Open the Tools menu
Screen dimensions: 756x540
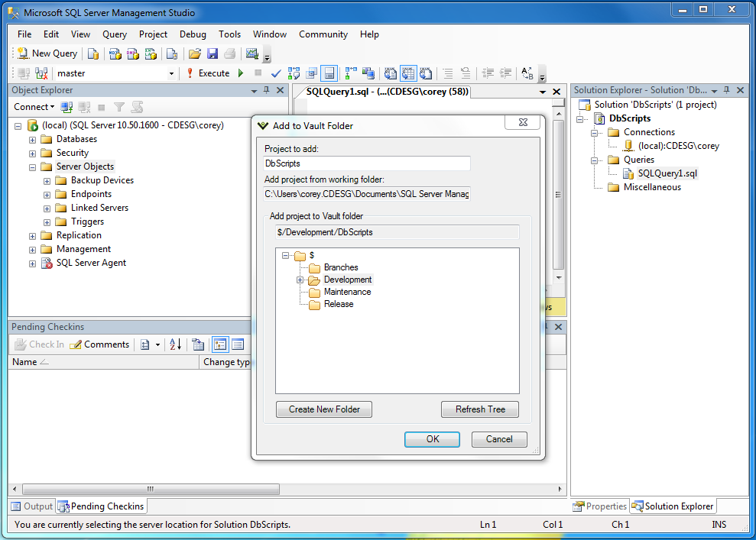point(229,34)
